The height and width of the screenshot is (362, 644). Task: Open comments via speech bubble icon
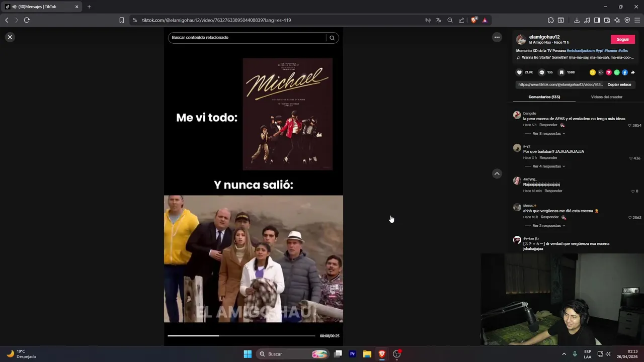tap(542, 72)
